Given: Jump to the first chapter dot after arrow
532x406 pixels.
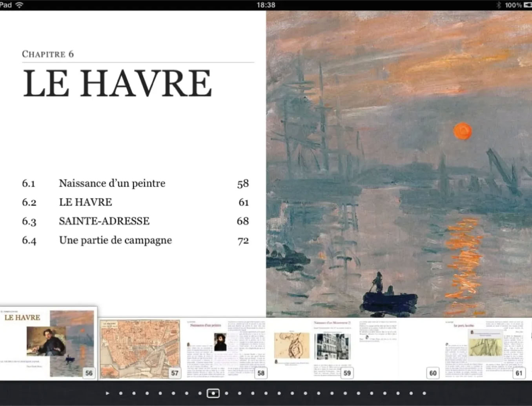Looking at the screenshot, I should click(121, 393).
